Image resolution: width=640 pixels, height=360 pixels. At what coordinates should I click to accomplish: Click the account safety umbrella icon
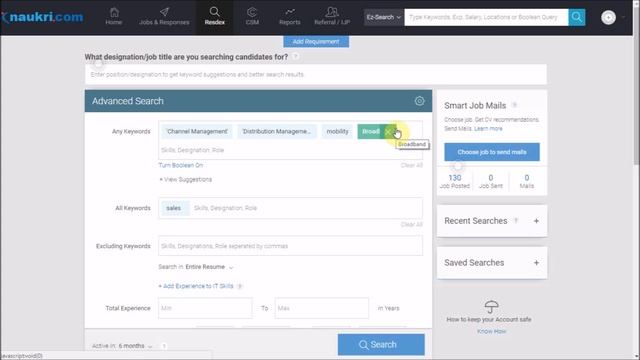[x=491, y=307]
